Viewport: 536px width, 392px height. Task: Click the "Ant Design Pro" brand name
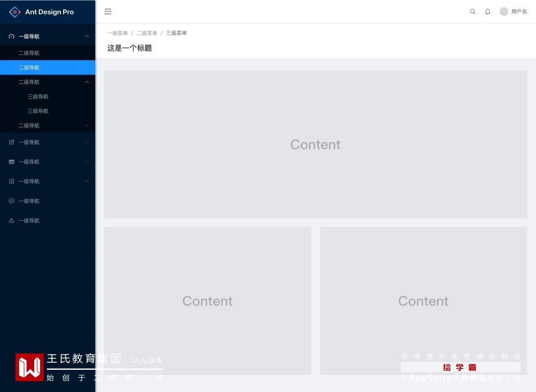click(x=49, y=12)
